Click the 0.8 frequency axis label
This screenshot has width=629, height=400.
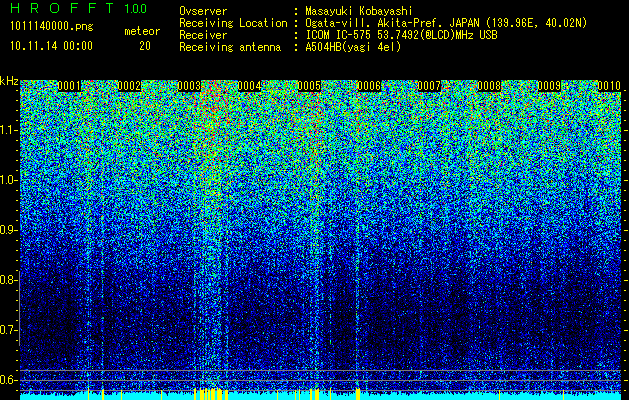coord(8,280)
